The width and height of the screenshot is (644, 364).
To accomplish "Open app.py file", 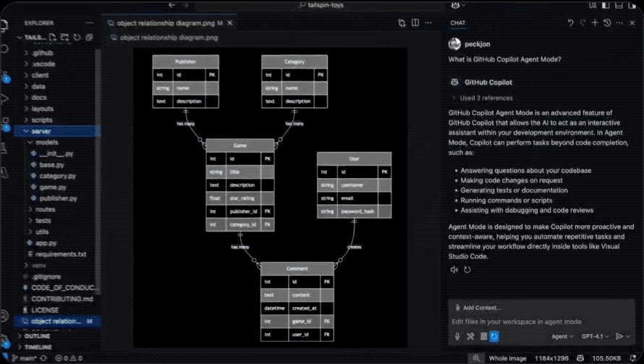I will [x=46, y=243].
